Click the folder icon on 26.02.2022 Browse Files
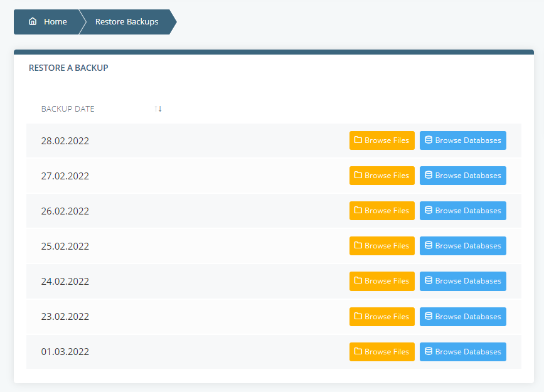Image resolution: width=544 pixels, height=392 pixels. click(x=358, y=210)
